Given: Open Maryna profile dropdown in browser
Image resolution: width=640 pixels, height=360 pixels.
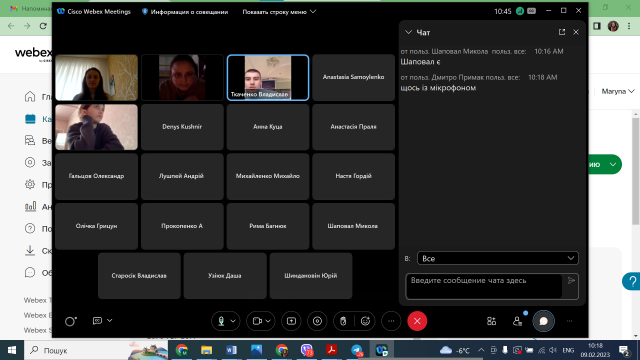Looking at the screenshot, I should 618,91.
